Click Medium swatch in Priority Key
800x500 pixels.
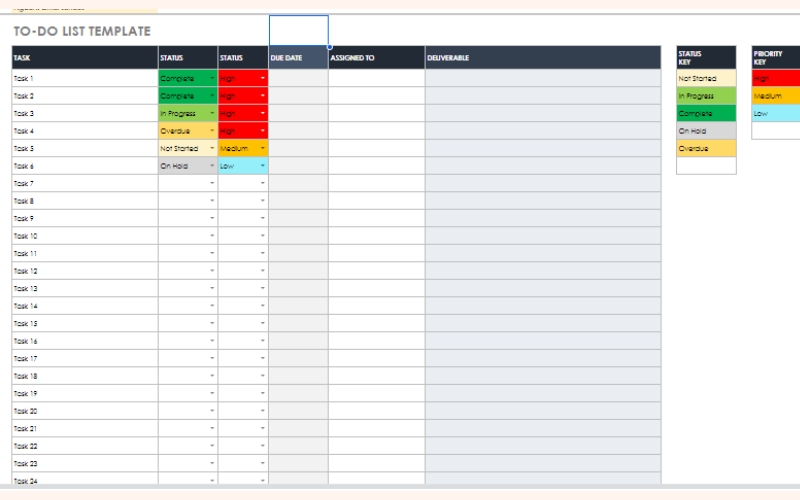click(x=776, y=95)
